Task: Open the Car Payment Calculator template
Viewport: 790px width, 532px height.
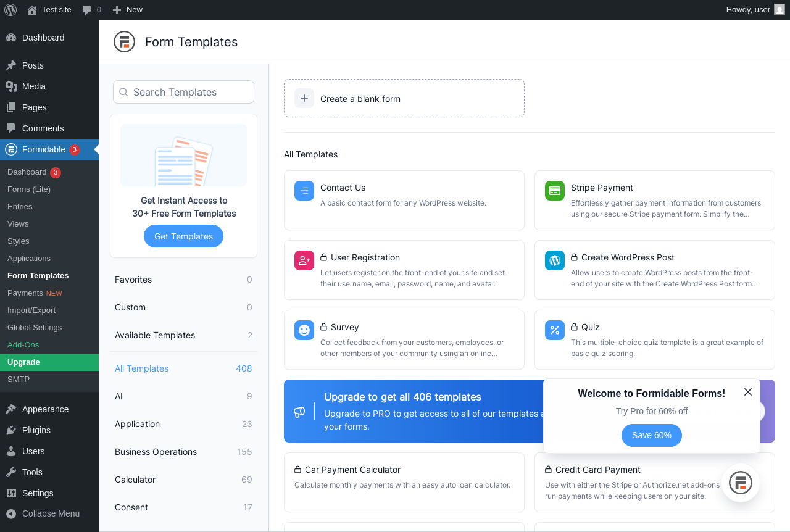Action: (404, 483)
